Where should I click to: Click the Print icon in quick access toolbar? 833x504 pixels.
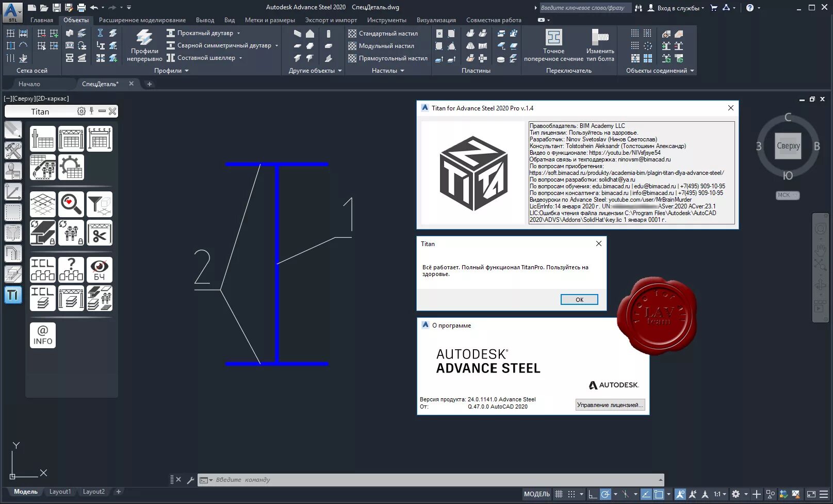81,8
